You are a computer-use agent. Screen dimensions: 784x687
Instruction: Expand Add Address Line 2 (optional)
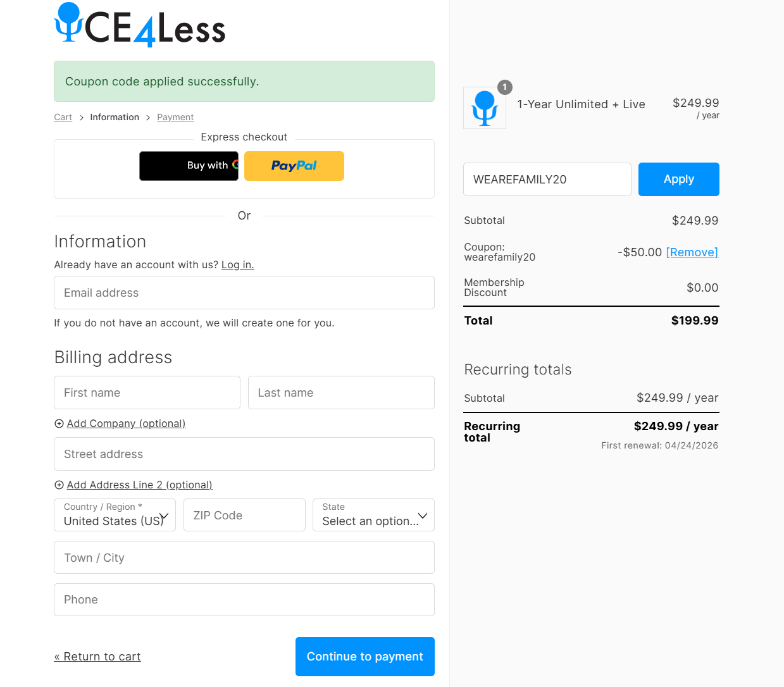(139, 485)
